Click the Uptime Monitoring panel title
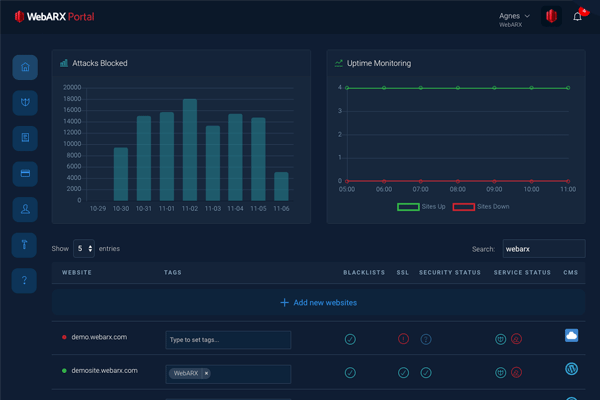Image resolution: width=600 pixels, height=400 pixels. [x=379, y=63]
